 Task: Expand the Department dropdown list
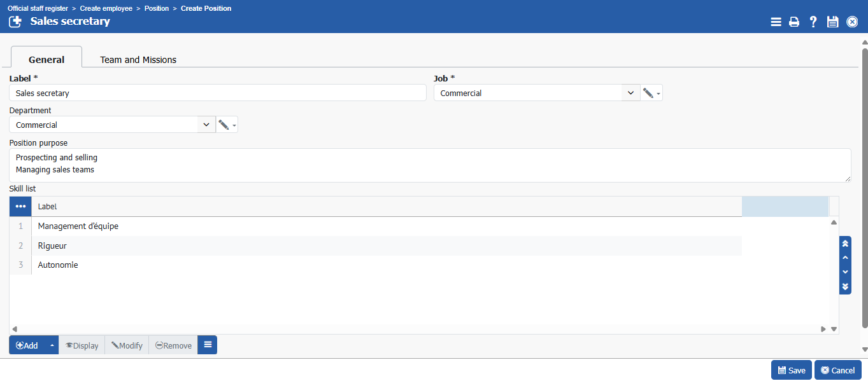point(206,125)
